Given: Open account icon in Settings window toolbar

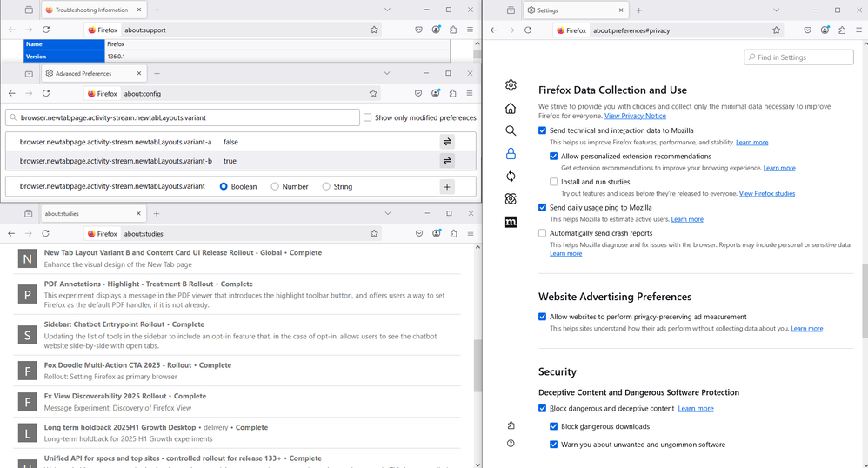Looking at the screenshot, I should coord(825,30).
